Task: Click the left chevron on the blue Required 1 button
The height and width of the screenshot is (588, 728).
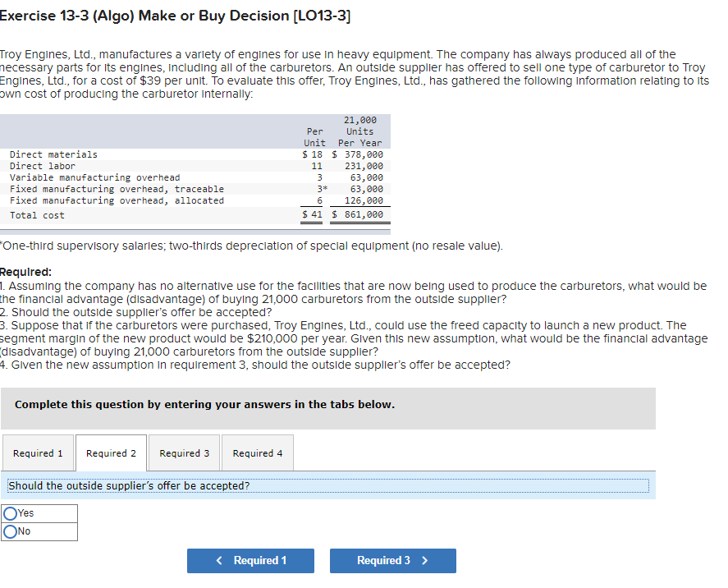Action: point(219,561)
